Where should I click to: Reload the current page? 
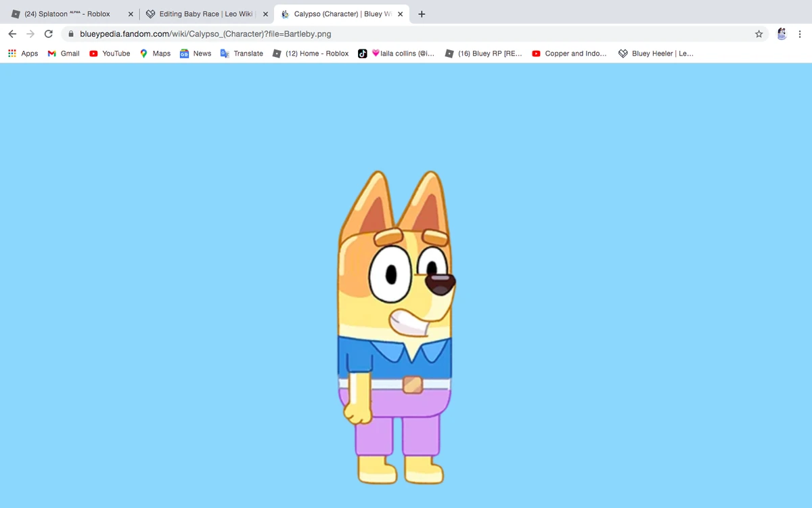47,33
